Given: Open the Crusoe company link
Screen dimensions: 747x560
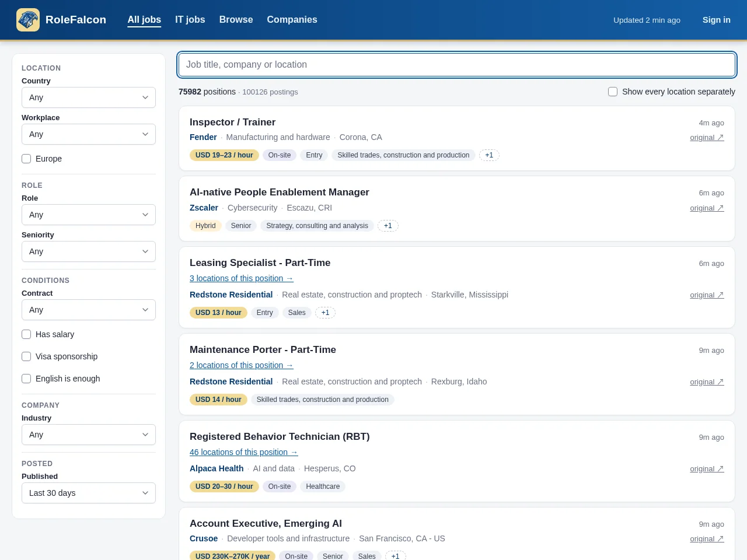Looking at the screenshot, I should 204,538.
